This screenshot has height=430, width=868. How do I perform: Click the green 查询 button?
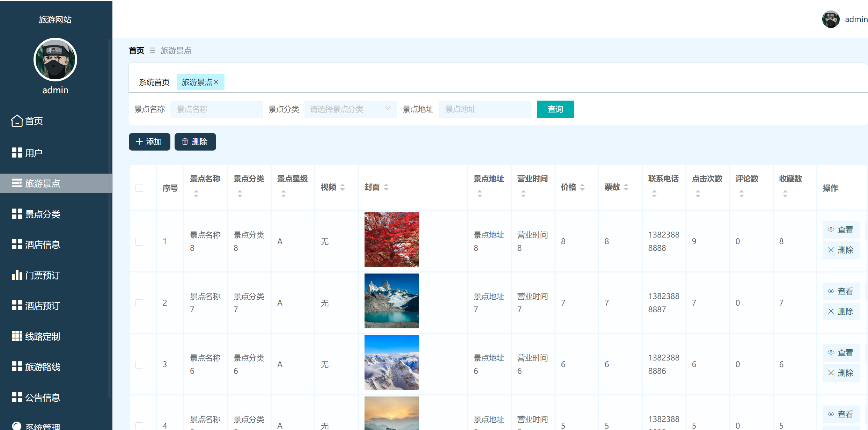(x=555, y=109)
